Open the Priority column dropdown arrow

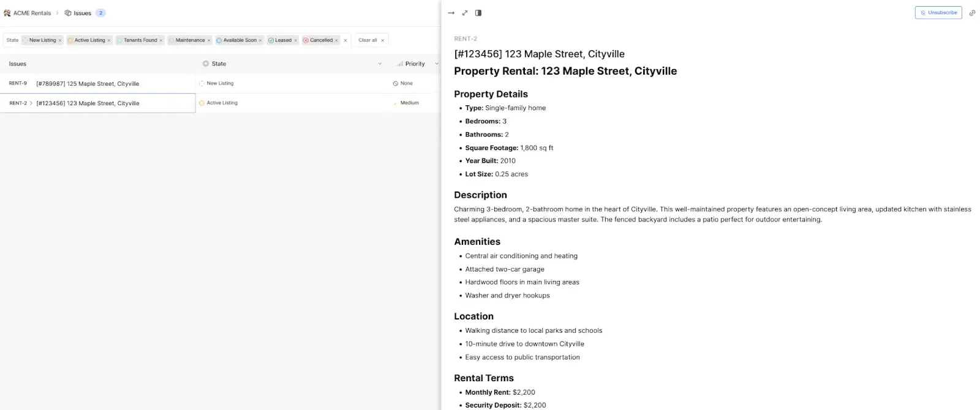point(436,64)
